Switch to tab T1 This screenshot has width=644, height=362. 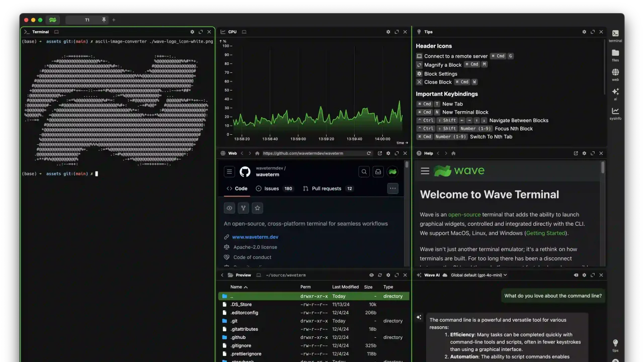[87, 20]
